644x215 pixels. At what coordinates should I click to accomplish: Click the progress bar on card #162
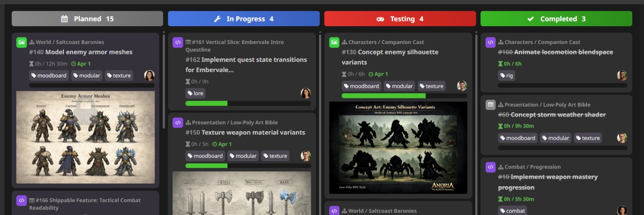pyautogui.click(x=248, y=103)
